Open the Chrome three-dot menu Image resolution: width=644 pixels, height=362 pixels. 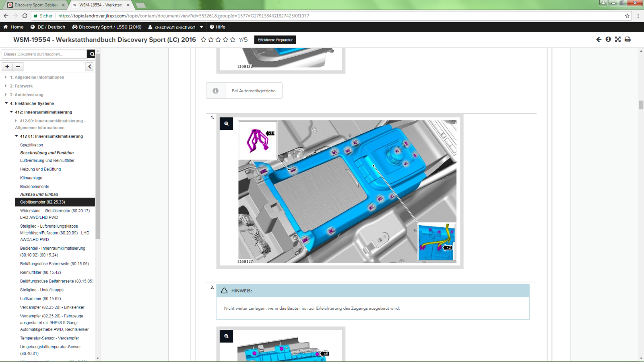638,16
